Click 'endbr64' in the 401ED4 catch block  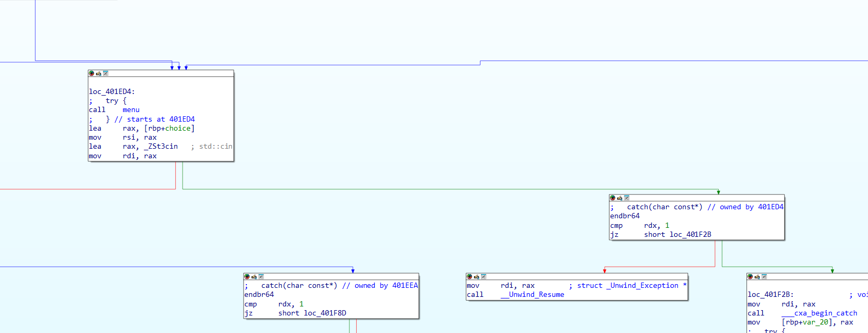(625, 216)
